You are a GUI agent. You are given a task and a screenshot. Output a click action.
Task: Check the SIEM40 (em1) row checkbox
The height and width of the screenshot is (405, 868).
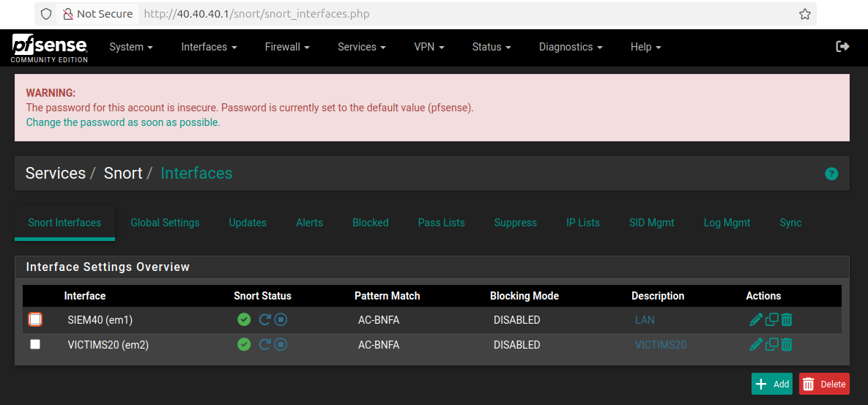35,319
